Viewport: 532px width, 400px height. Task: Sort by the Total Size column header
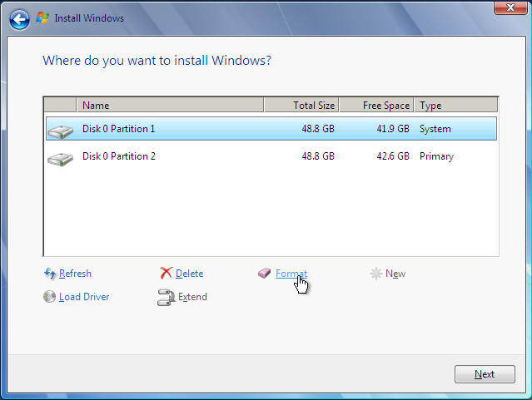click(301, 106)
